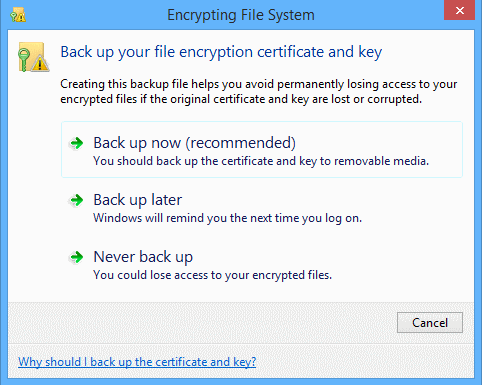Click 'Windows will remind you' description text
Viewport: 482px width, 385px height.
point(227,218)
